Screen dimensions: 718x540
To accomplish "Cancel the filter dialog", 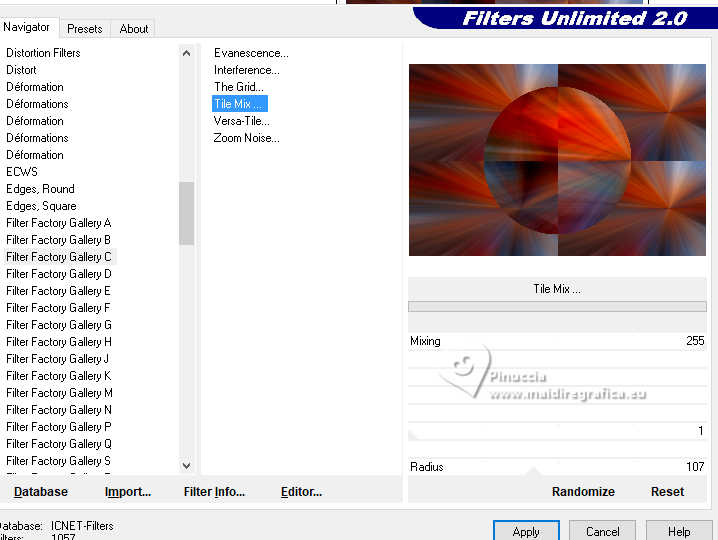I will click(x=602, y=531).
